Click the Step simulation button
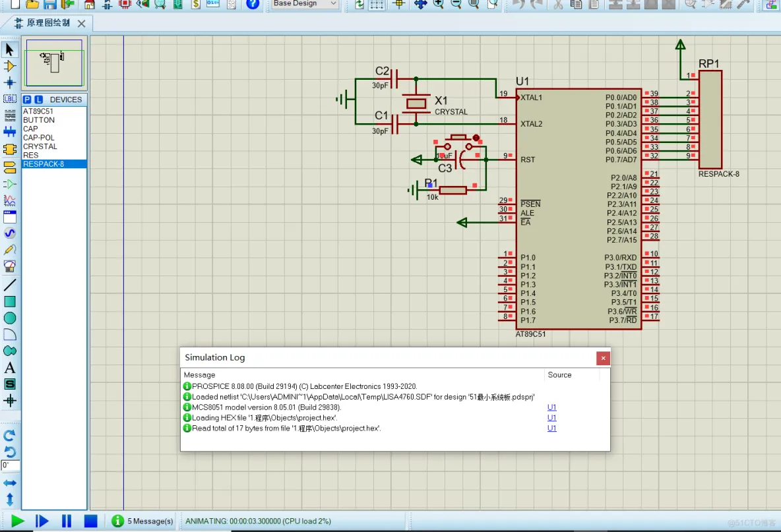 coord(42,521)
